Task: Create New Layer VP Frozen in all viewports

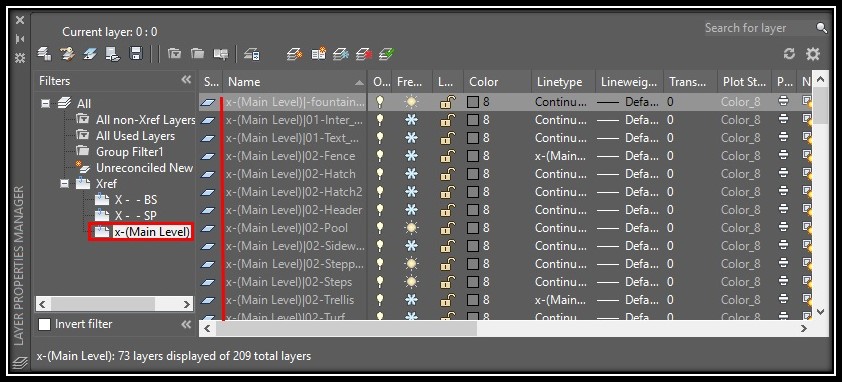Action: (341, 54)
